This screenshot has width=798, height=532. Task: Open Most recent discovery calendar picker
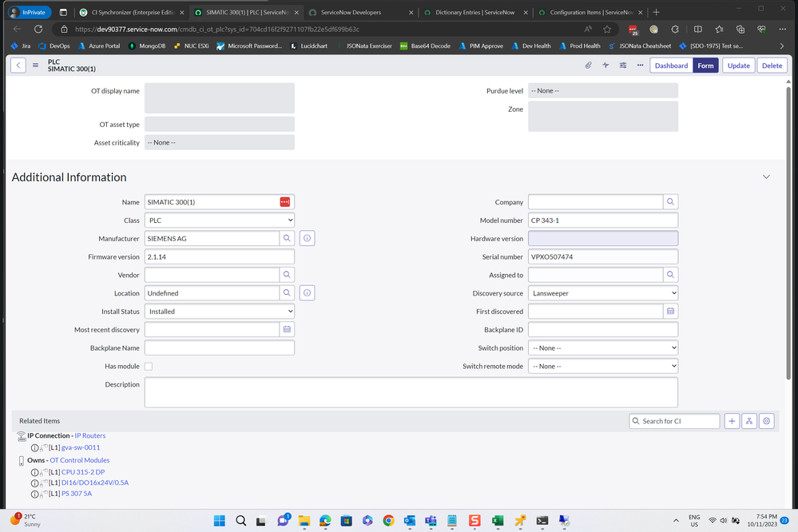point(287,329)
